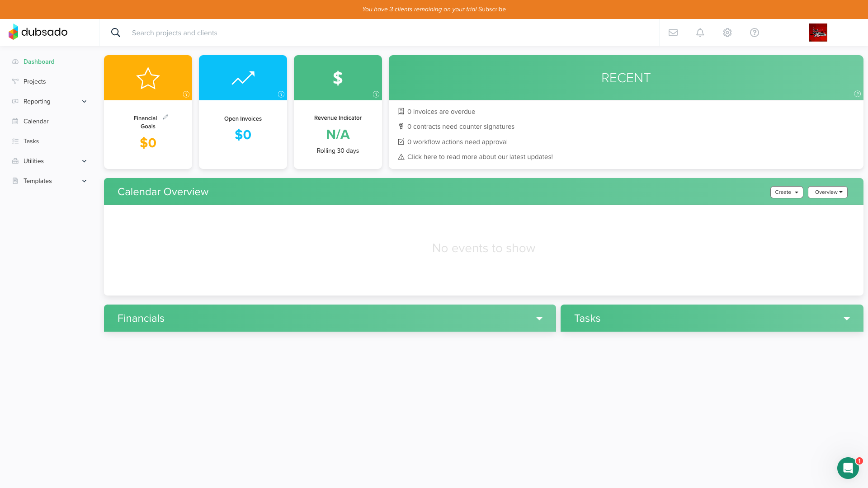Collapse the Financials panel
This screenshot has width=868, height=488.
pyautogui.click(x=539, y=319)
